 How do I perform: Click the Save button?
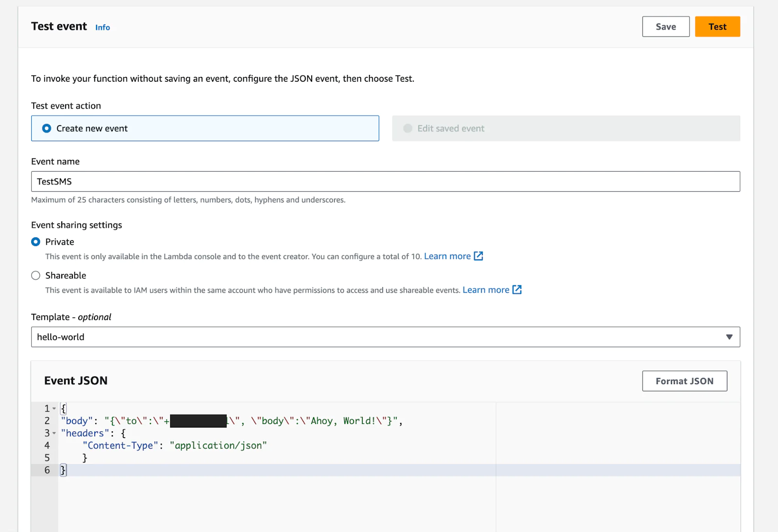click(666, 27)
